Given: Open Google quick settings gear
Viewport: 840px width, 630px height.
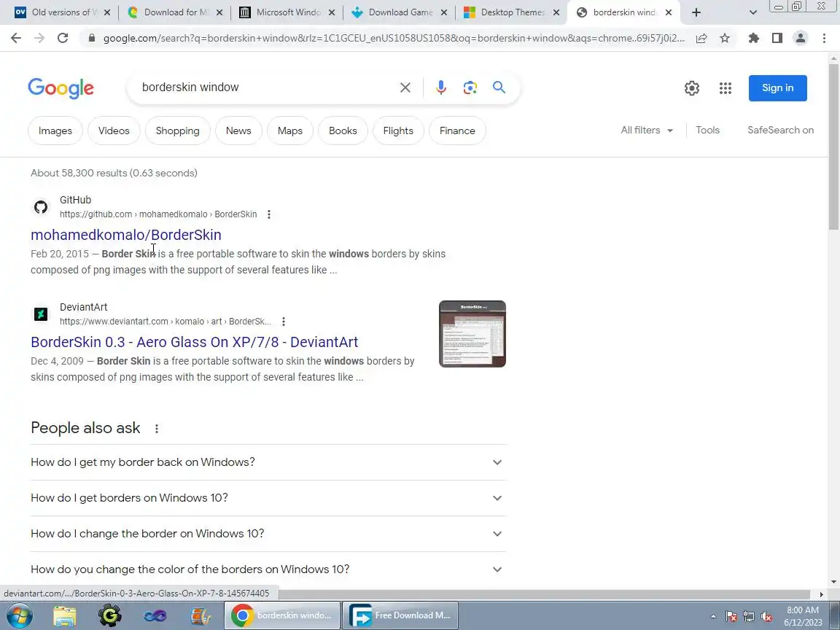Looking at the screenshot, I should [691, 87].
